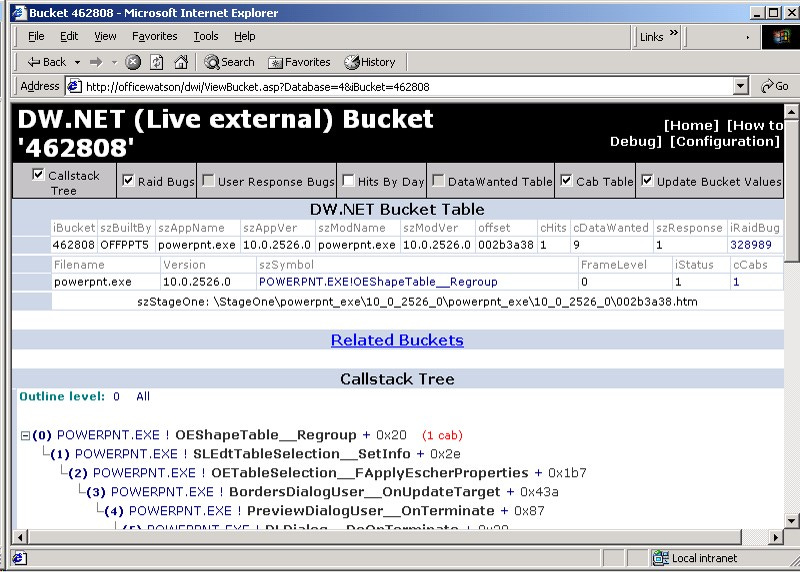Click the Internet Explorer title bar icon
Image resolution: width=800 pixels, height=572 pixels.
coord(19,12)
